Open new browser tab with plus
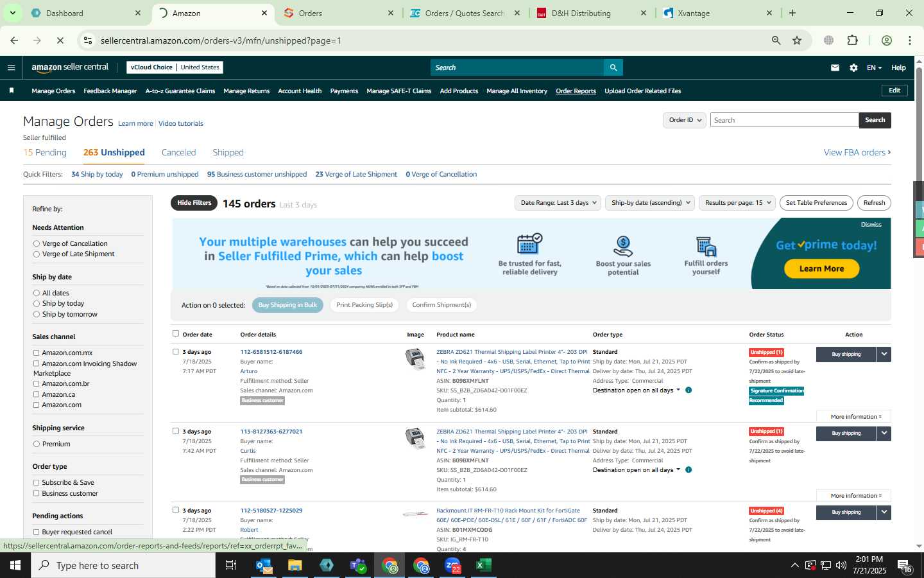Viewport: 924px width, 578px height. point(792,13)
